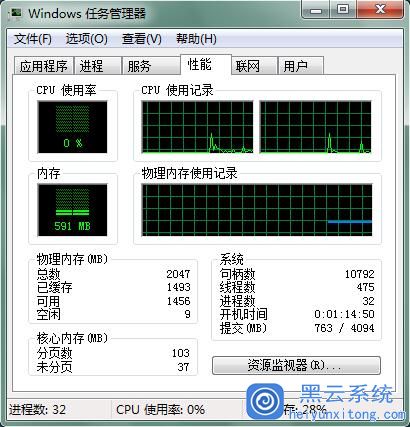The width and height of the screenshot is (410, 427).
Task: Click the 未分页 value 37
Action: coord(183,367)
